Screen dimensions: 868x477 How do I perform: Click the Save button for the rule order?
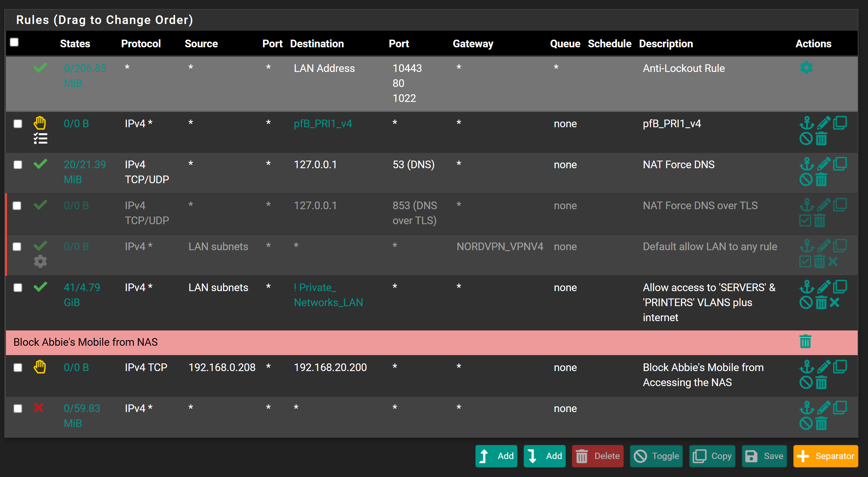coord(764,456)
